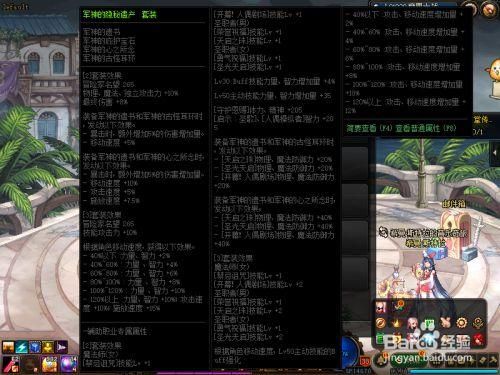Click 简要查看 (F4) in tooltip footer
The image size is (500, 375).
370,128
